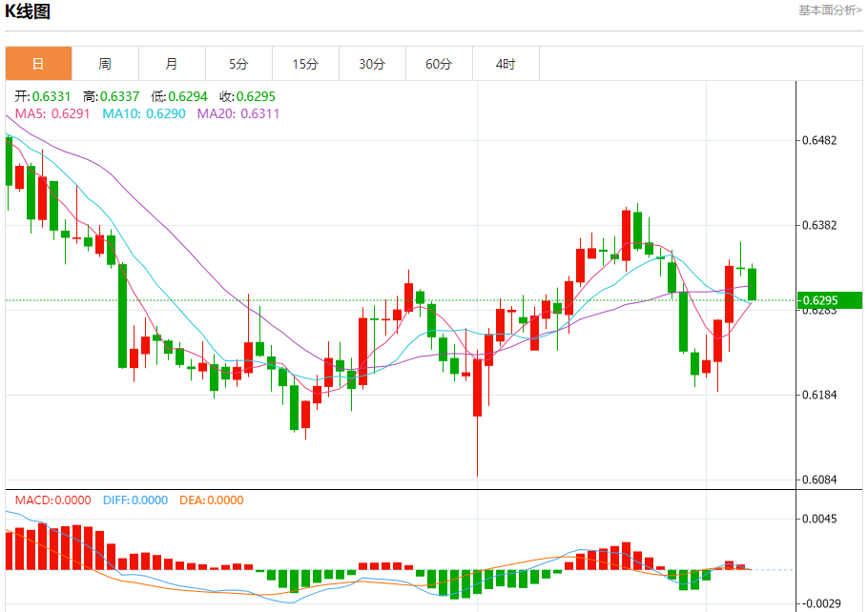
Task: Click the DEA:0.0000 indicator label
Action: [212, 500]
